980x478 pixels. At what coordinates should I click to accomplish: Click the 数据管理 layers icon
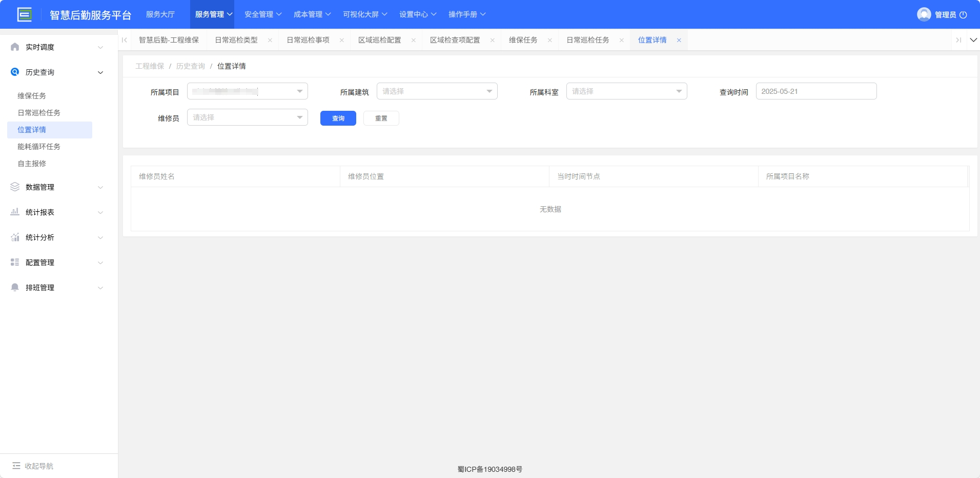point(15,187)
